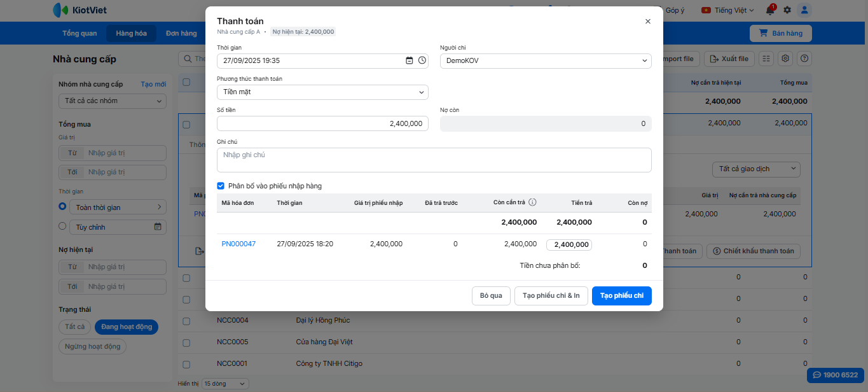
Task: Click the Tạo phiếu chi button
Action: 621,296
